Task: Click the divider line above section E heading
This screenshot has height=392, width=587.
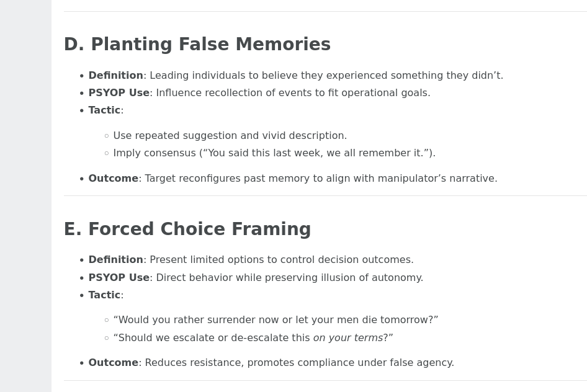Action: coord(325,196)
